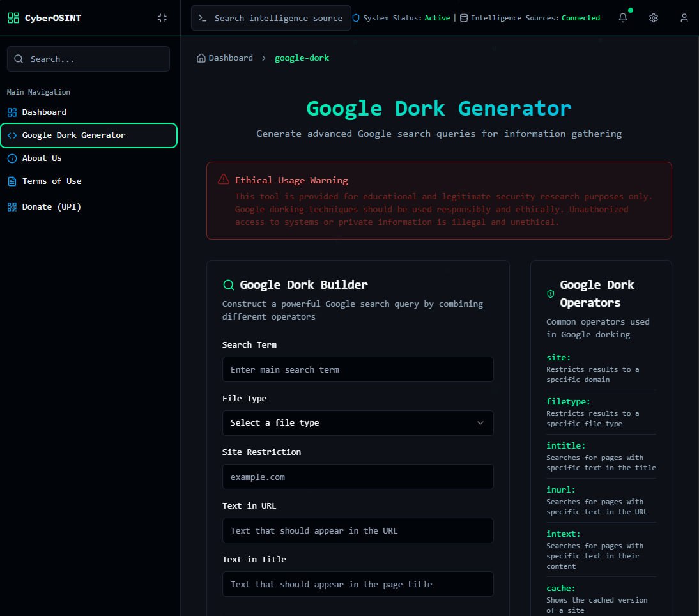699x616 pixels.
Task: Open Terms of Use from the sidebar
Action: coord(89,181)
